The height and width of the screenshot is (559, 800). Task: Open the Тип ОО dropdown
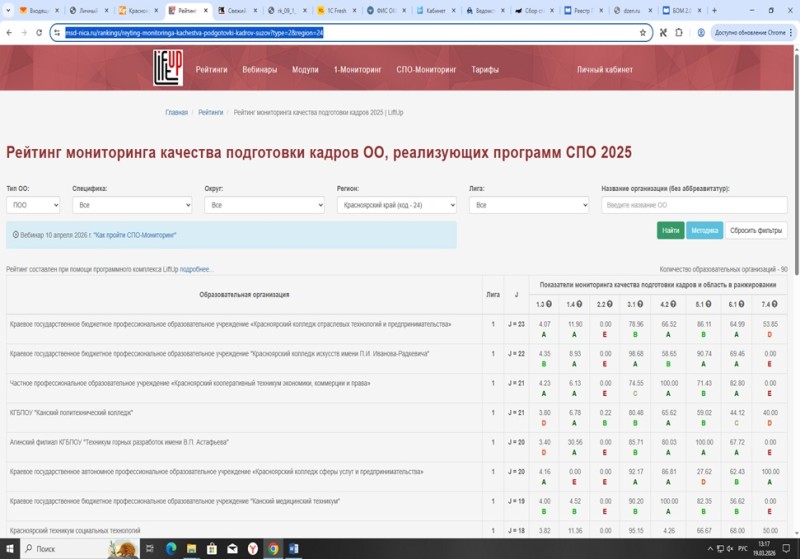(33, 204)
